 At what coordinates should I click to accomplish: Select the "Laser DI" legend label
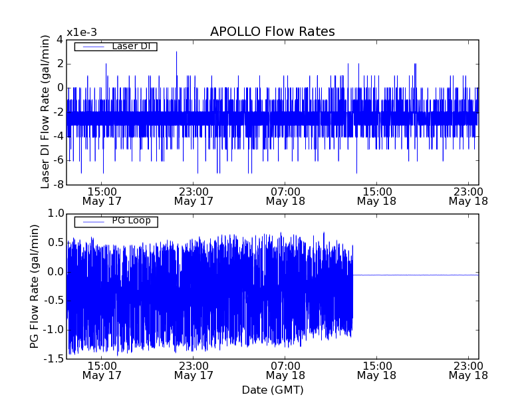tap(130, 46)
